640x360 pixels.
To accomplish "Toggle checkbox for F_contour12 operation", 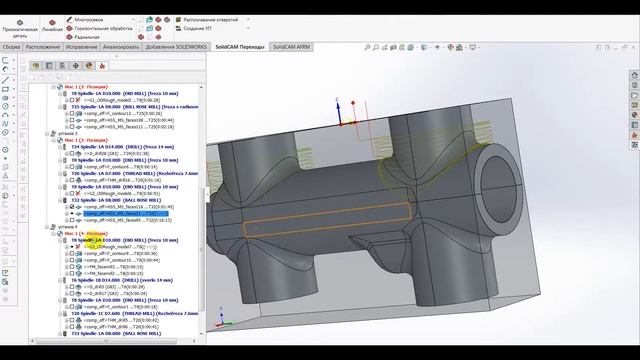I will tap(72, 113).
